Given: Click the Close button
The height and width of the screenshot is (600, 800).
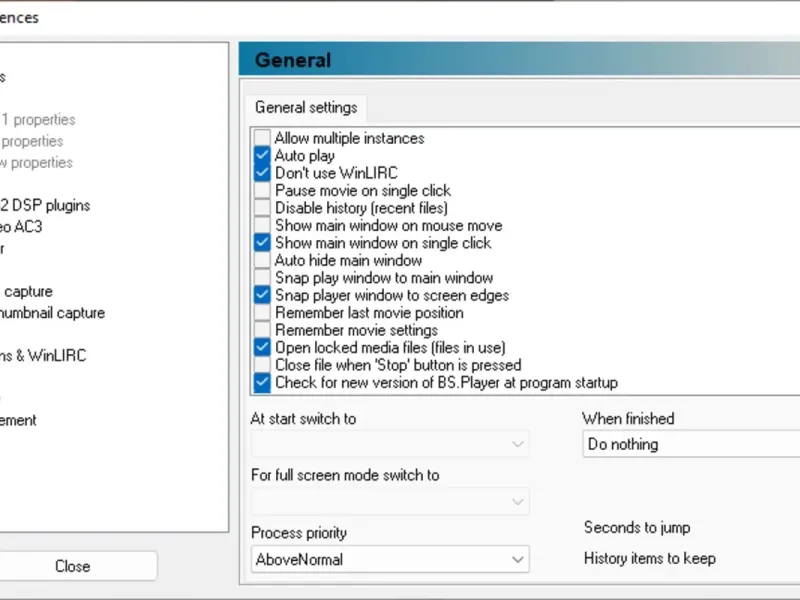Looking at the screenshot, I should point(72,566).
